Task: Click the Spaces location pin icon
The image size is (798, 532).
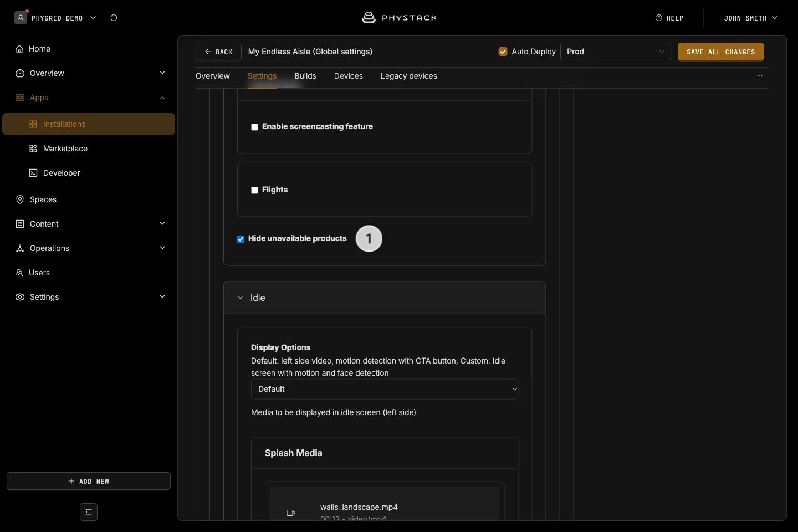Action: (20, 199)
